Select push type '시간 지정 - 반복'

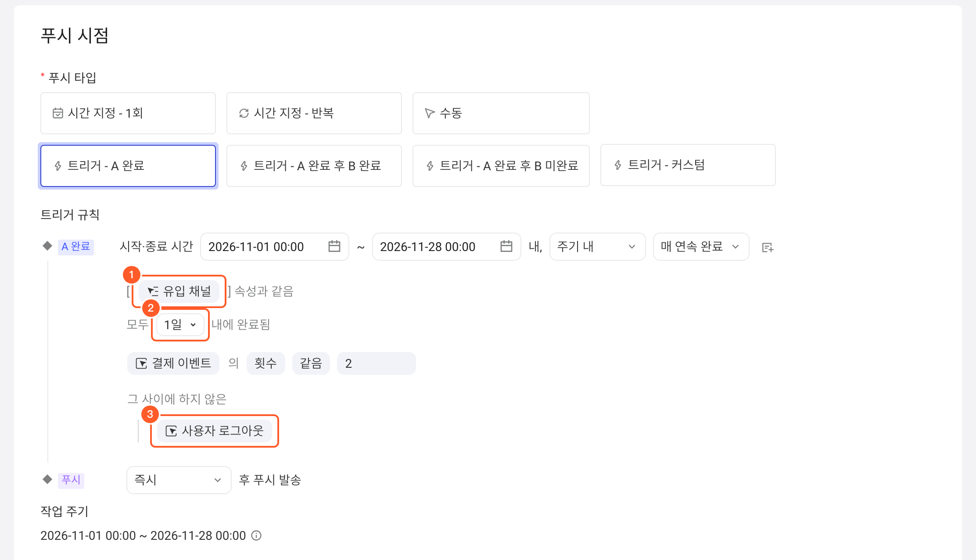coord(314,113)
